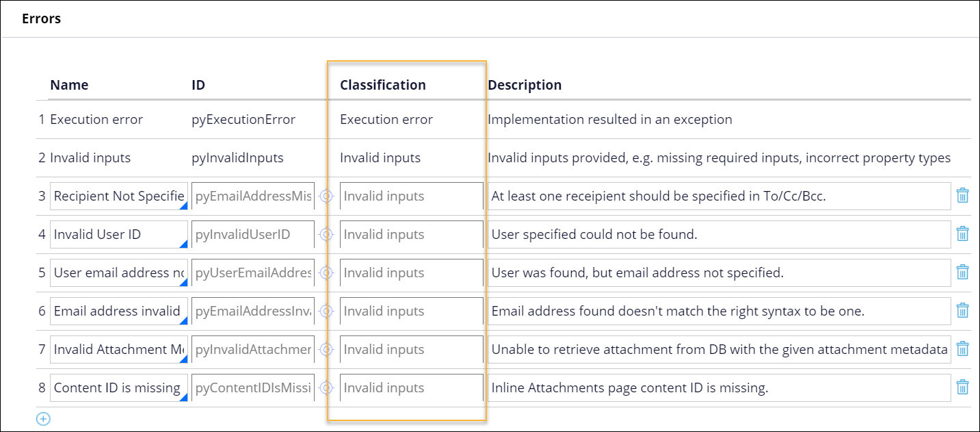980x432 pixels.
Task: Open Classification field for Email address invalid
Action: pyautogui.click(x=411, y=311)
